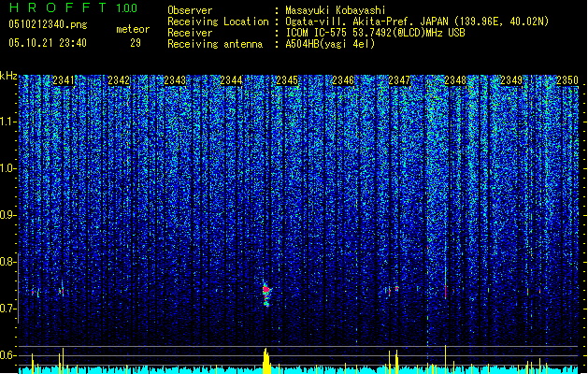588x374 pixels.
Task: Click the 'Receiver' field label
Action: pyautogui.click(x=190, y=33)
